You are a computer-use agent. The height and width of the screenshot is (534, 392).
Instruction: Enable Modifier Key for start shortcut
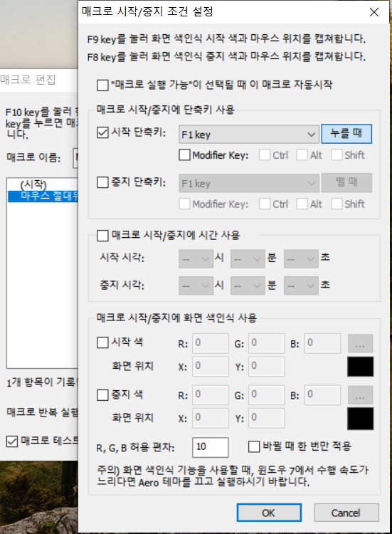(184, 155)
